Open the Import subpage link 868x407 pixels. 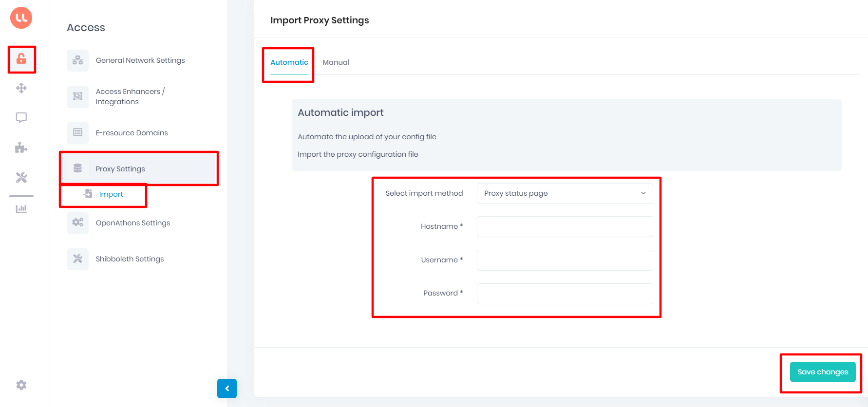[x=111, y=194]
